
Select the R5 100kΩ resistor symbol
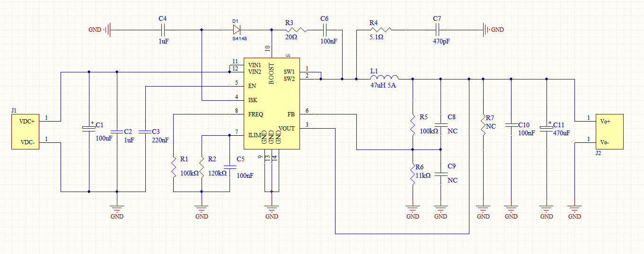point(413,124)
